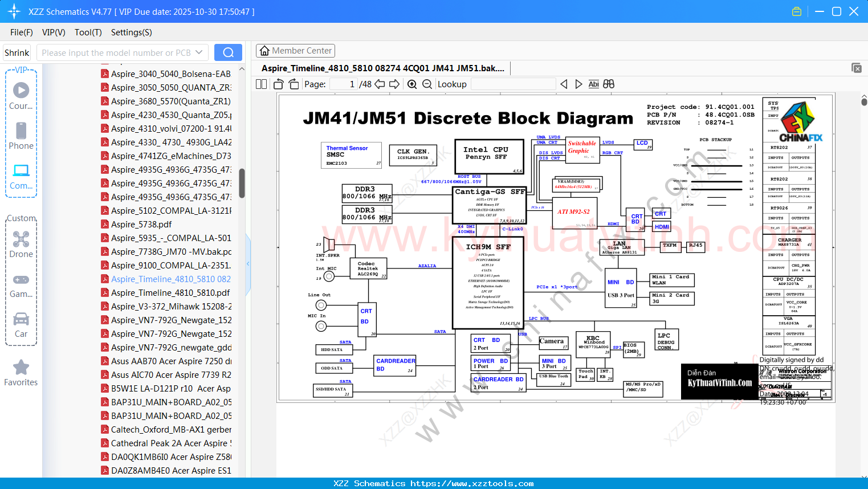868x489 pixels.
Task: Click the yellow VIP ticket icon in title bar
Action: click(797, 11)
